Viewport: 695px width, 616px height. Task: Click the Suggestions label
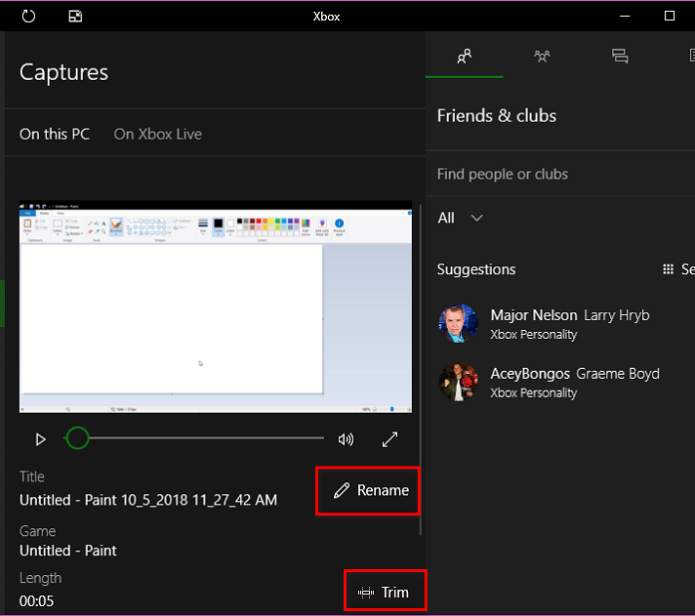476,269
